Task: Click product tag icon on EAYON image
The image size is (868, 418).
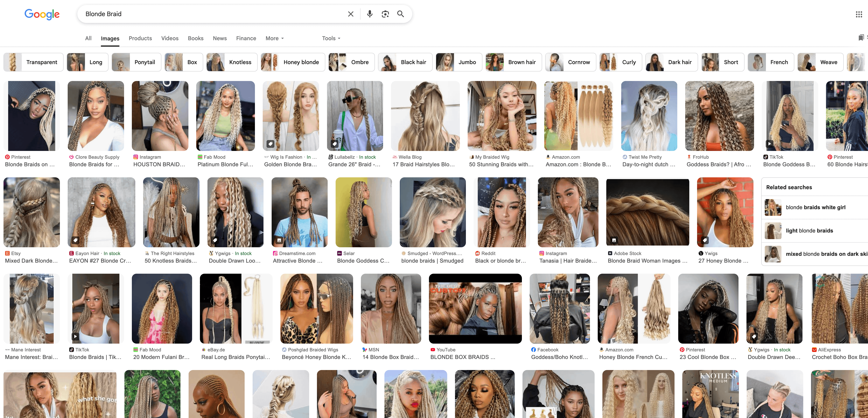Action: pyautogui.click(x=75, y=240)
